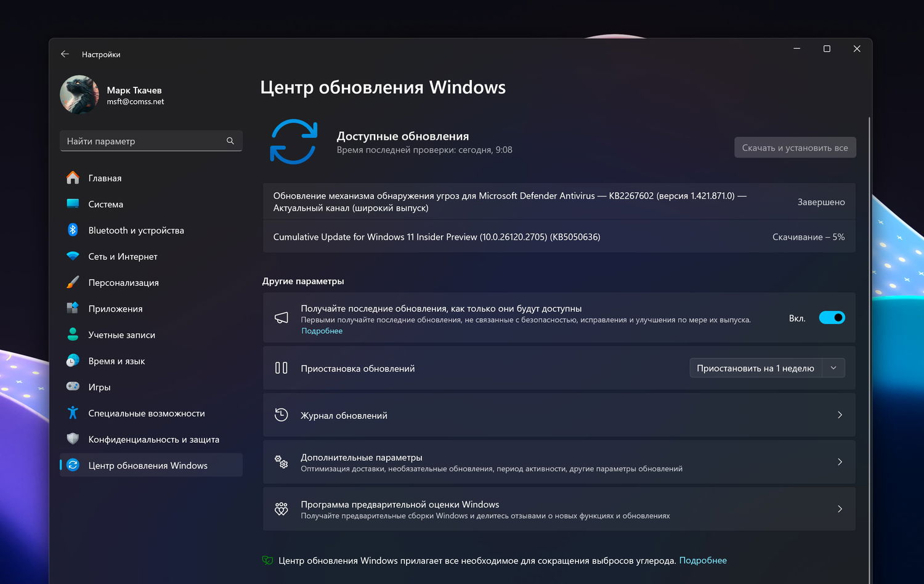924x584 pixels.
Task: Click Приостановить на 1 неделю button
Action: click(755, 368)
